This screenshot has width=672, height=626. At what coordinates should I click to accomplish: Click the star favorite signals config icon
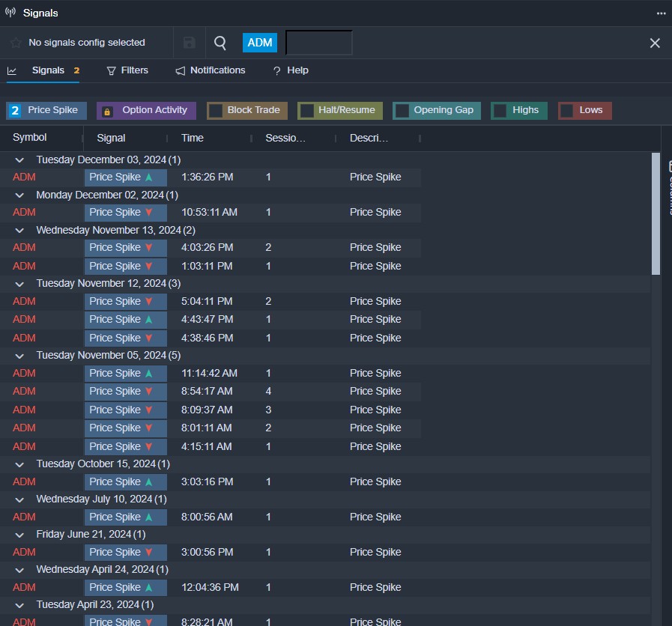coord(16,43)
